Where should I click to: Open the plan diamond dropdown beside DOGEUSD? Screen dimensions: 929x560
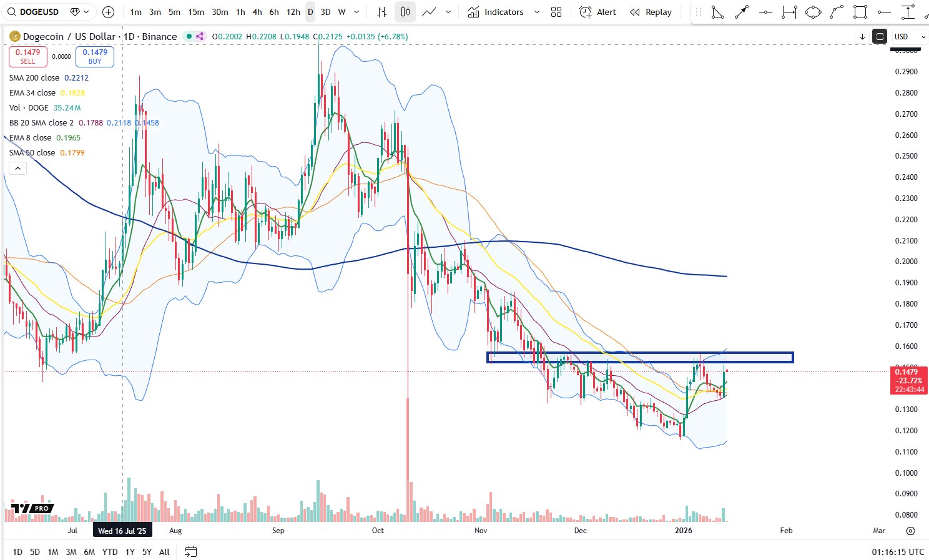pyautogui.click(x=79, y=12)
